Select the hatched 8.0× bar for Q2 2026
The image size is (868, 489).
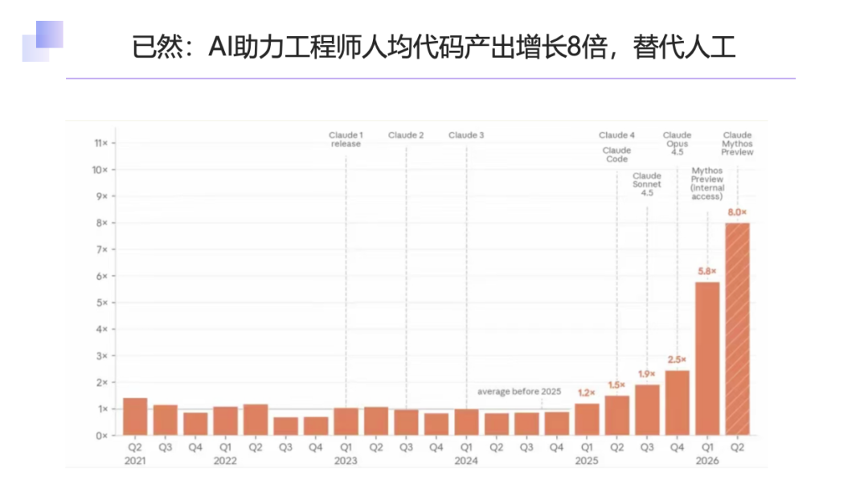[737, 329]
